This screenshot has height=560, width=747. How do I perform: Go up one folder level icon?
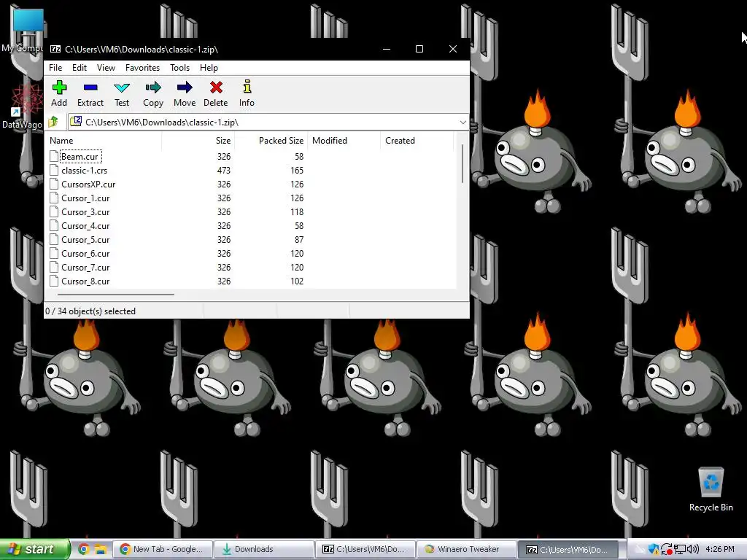tap(53, 122)
